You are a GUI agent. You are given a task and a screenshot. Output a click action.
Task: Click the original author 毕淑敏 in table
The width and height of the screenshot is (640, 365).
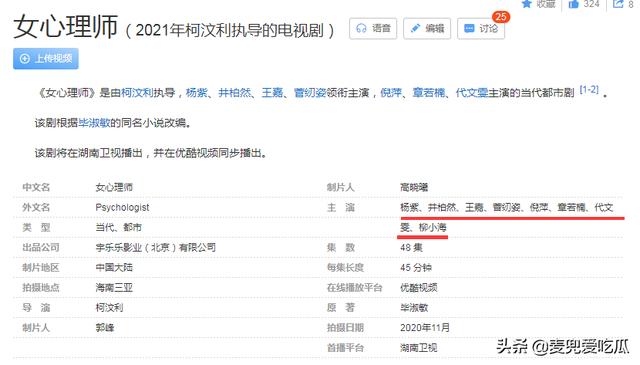[414, 307]
